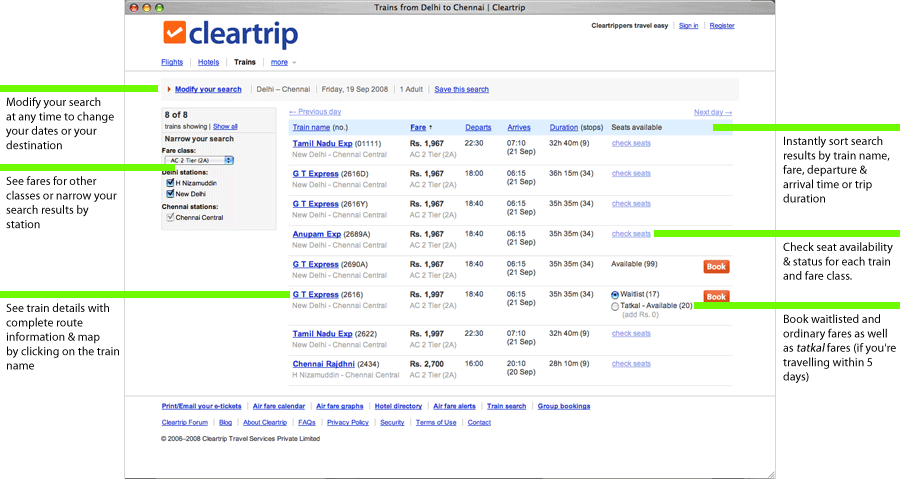Uncheck the New Delhi station checkbox
900x479 pixels.
[x=170, y=194]
